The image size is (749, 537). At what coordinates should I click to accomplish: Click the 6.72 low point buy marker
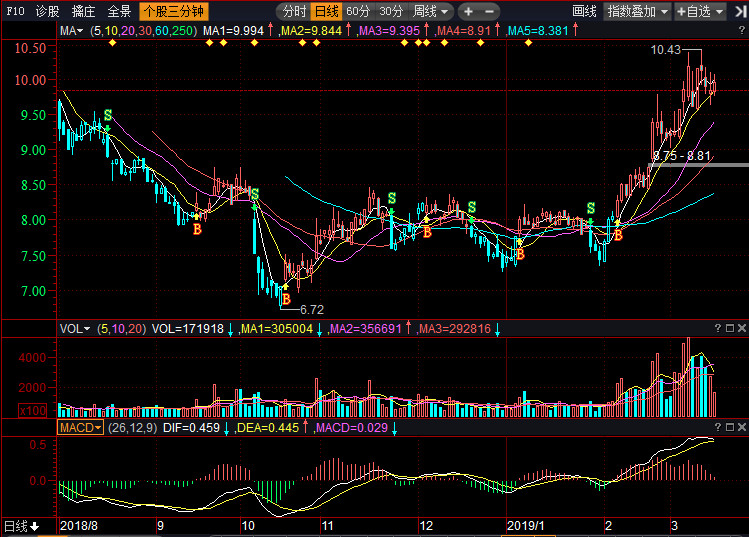point(286,299)
